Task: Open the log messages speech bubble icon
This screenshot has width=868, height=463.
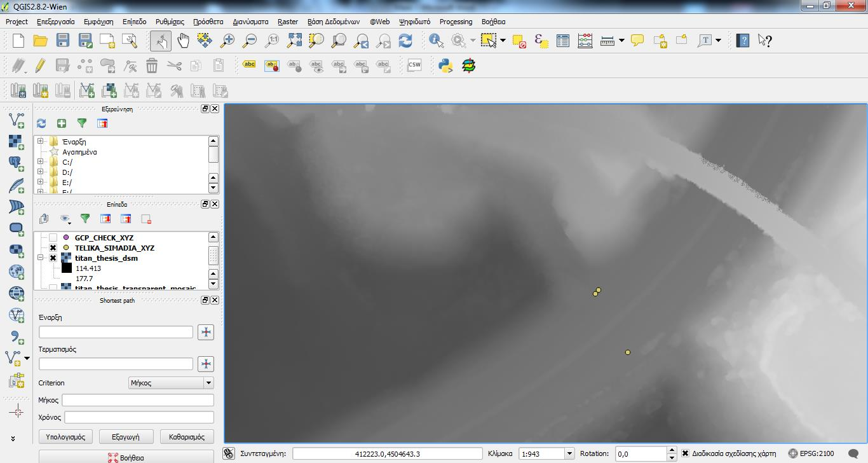Action: pyautogui.click(x=854, y=453)
